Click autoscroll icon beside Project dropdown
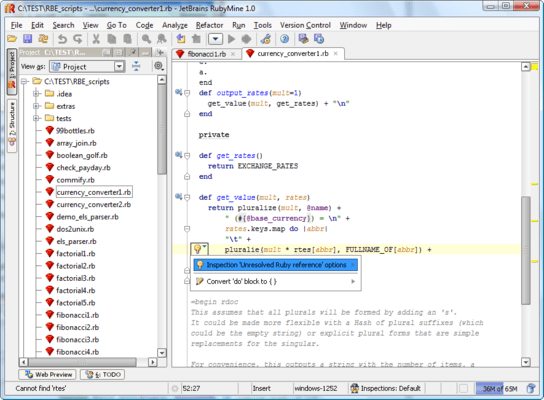This screenshot has height=400, width=544. (x=136, y=66)
